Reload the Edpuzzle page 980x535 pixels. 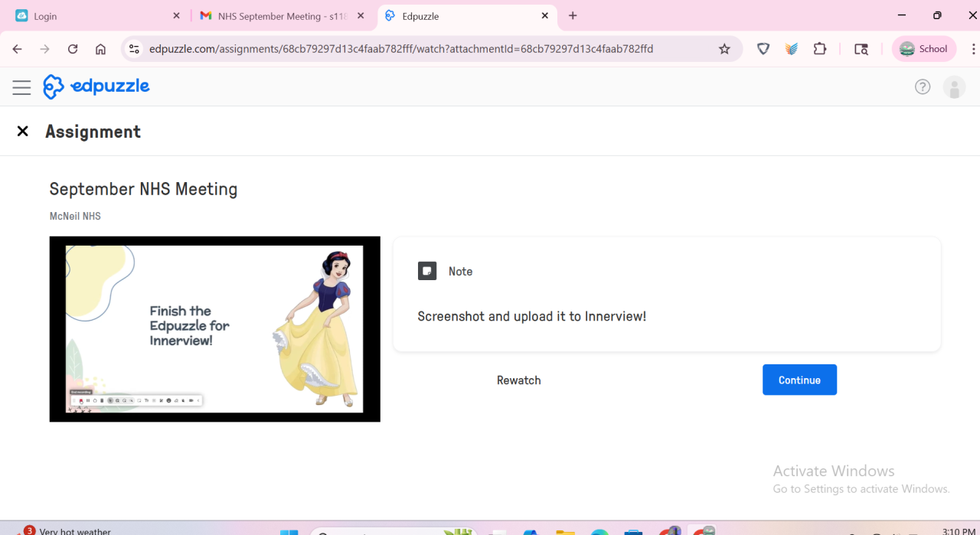coord(73,49)
